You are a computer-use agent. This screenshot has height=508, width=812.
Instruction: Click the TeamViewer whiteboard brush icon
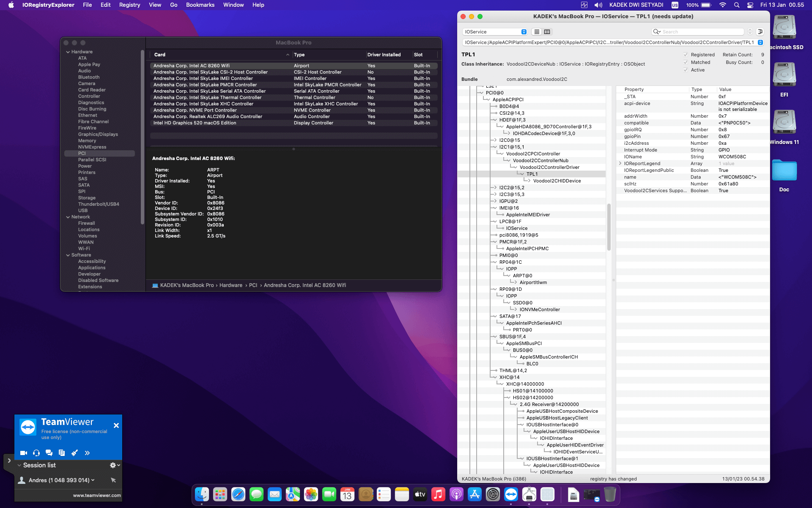tap(74, 453)
